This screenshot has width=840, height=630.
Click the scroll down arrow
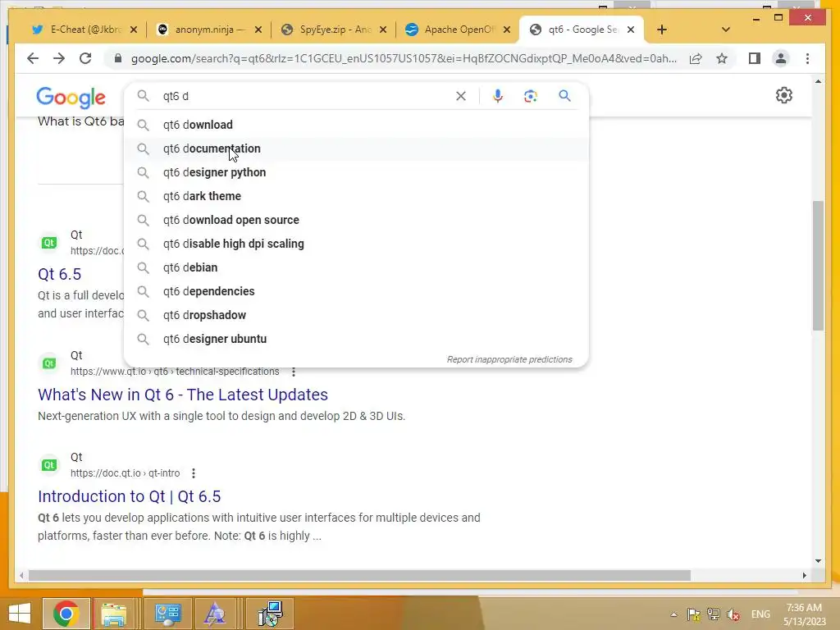pyautogui.click(x=818, y=561)
